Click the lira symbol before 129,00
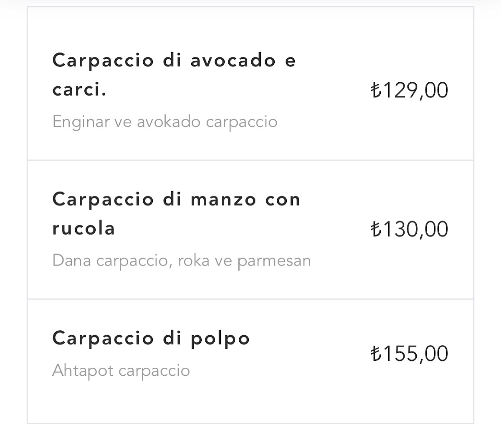Viewport: 501px width, 448px height. [x=376, y=90]
